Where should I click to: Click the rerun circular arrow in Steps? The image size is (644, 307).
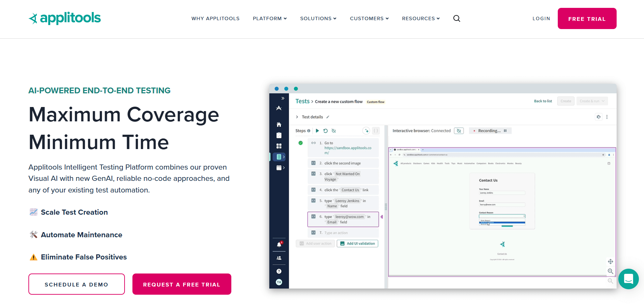[x=325, y=131]
